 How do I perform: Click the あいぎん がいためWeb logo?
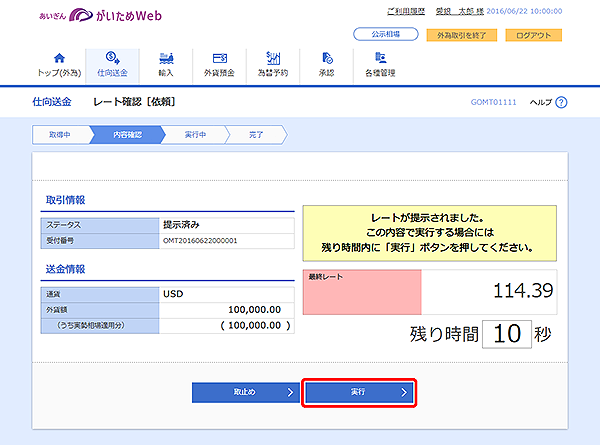(x=100, y=15)
